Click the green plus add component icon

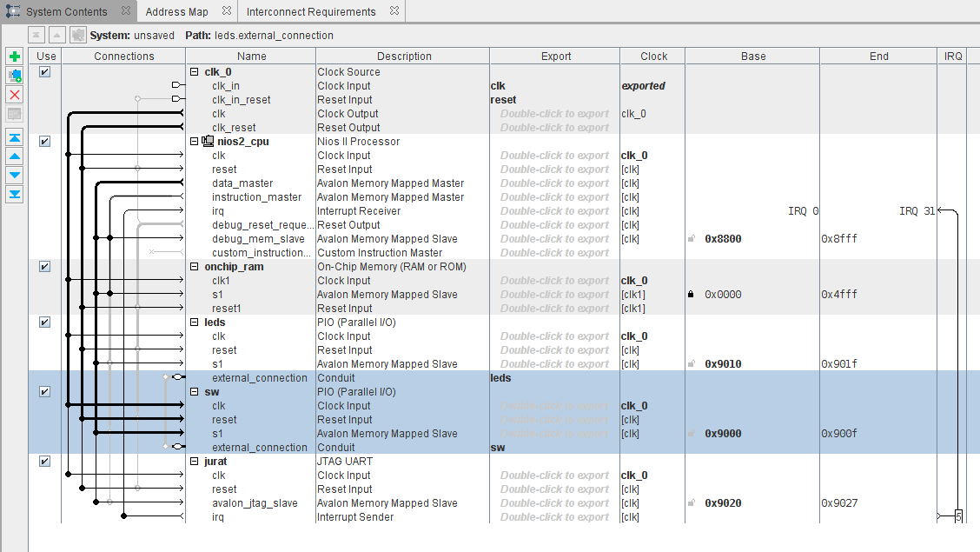coord(15,57)
